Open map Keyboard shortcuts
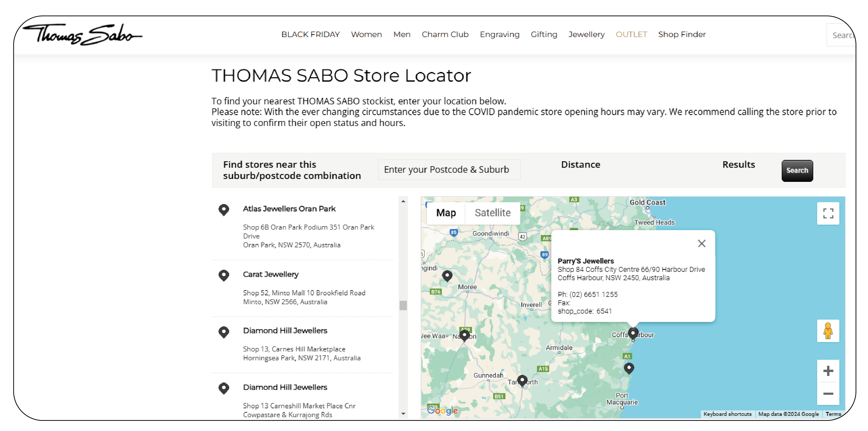Viewport: 868px width, 431px height. [728, 414]
